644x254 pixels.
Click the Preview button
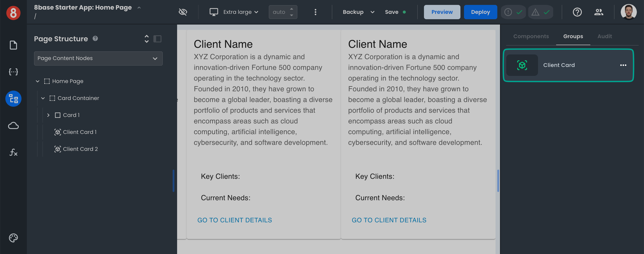(442, 12)
